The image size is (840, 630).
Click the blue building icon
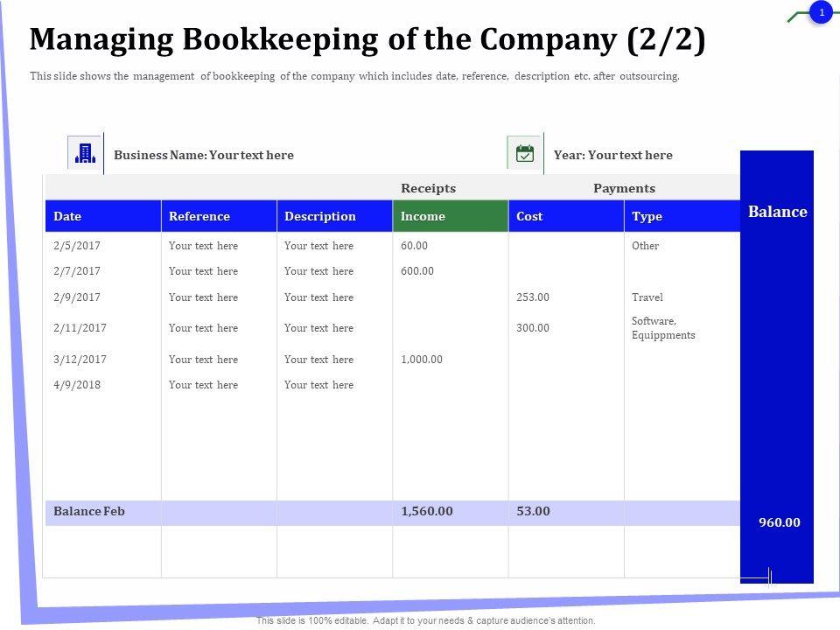(x=85, y=154)
